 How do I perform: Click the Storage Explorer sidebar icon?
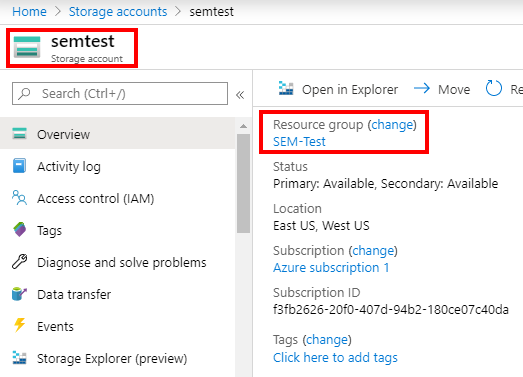(x=19, y=357)
